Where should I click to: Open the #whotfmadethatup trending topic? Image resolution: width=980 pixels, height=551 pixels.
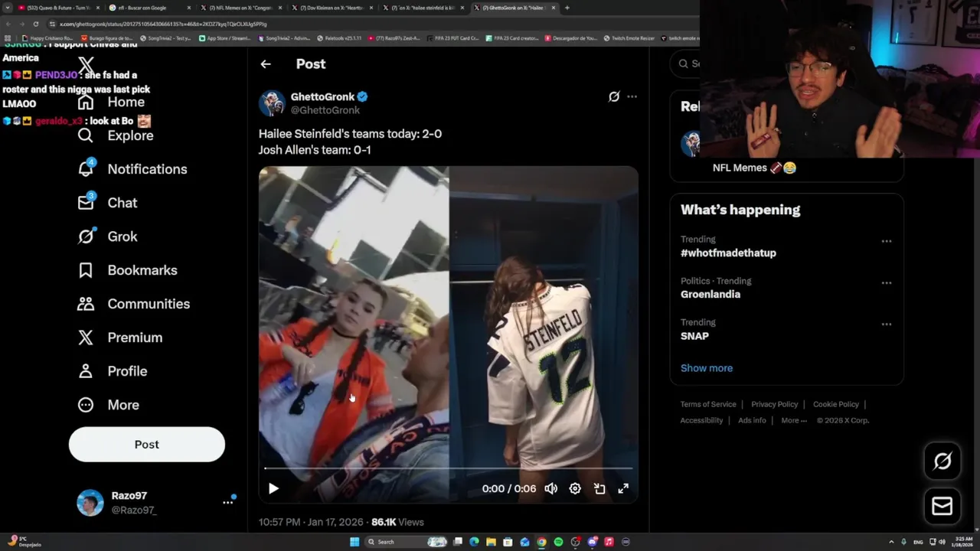(x=728, y=253)
